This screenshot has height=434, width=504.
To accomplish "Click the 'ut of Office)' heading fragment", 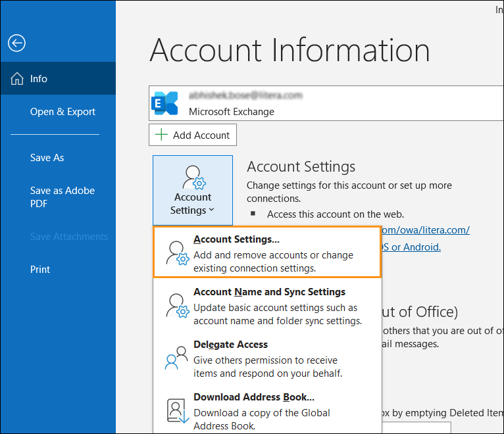I will click(420, 312).
